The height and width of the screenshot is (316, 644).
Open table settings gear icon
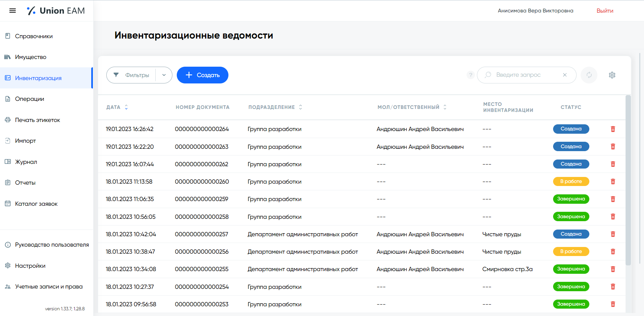coord(612,75)
